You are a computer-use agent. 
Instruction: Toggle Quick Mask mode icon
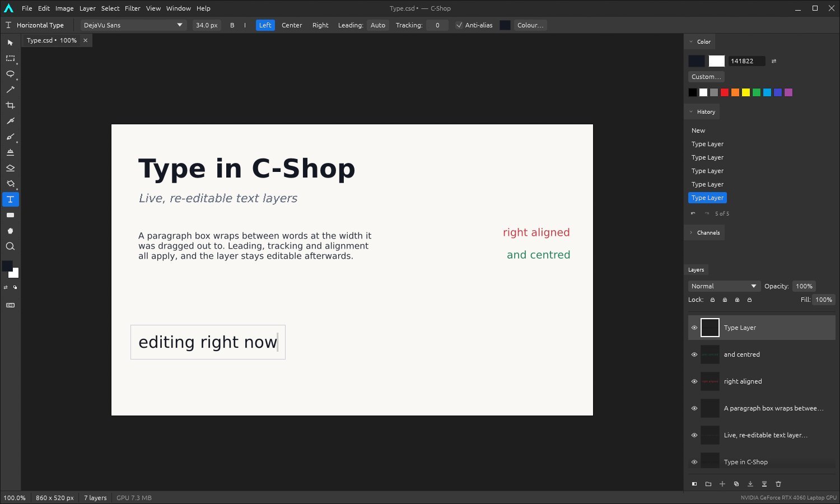pos(10,305)
